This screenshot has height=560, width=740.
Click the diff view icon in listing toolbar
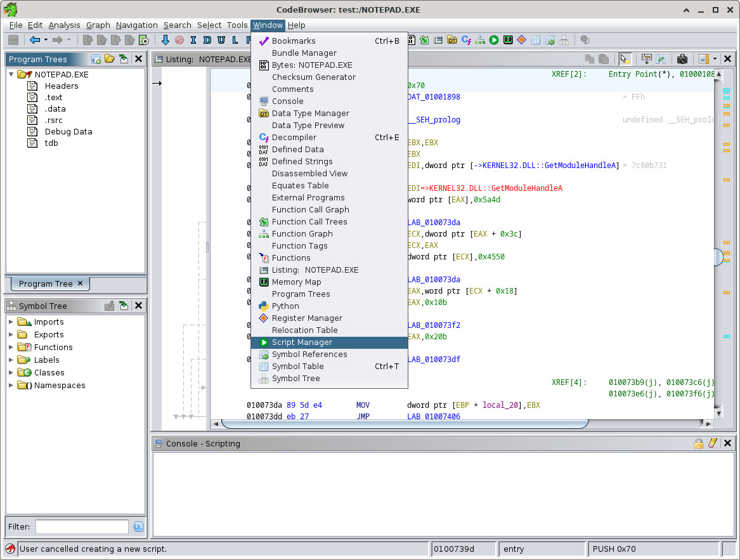click(661, 59)
